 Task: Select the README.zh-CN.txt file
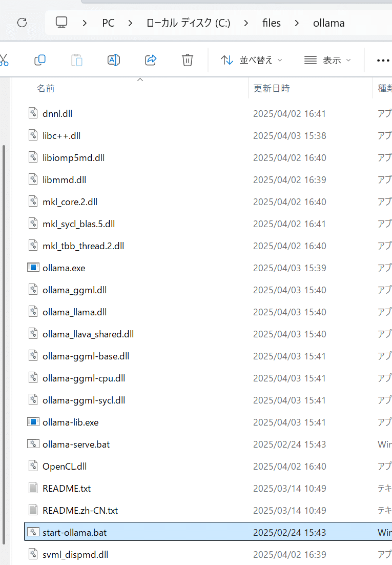(208, 510)
